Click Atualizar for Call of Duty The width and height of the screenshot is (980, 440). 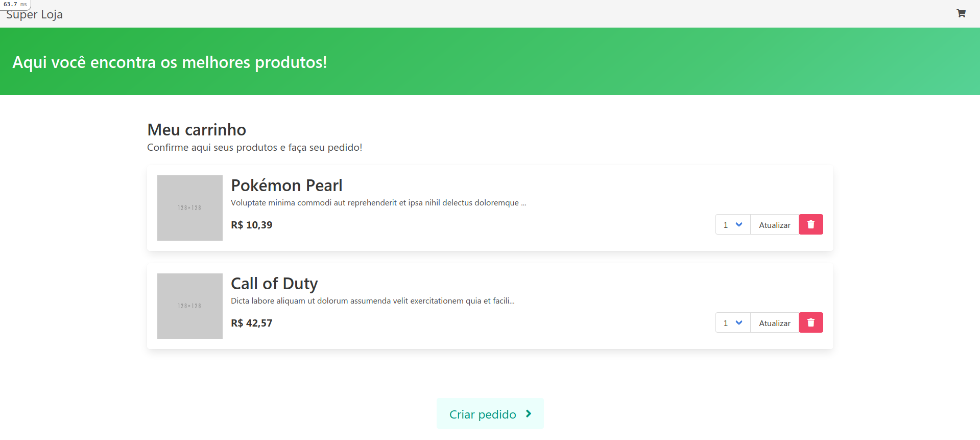[x=774, y=322]
